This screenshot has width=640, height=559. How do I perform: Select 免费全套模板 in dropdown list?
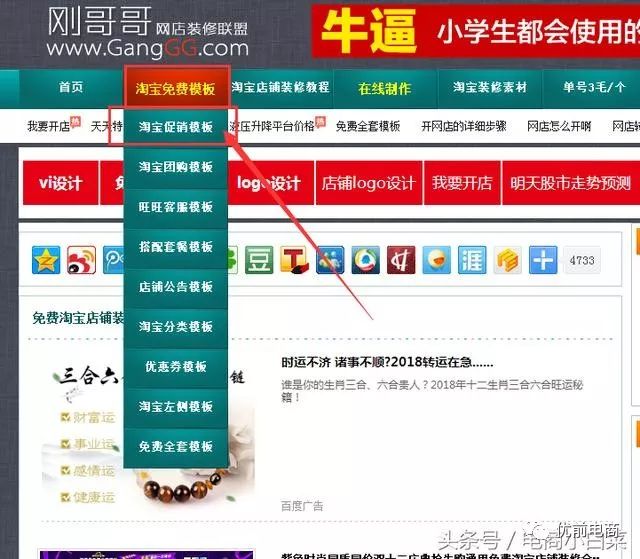click(x=176, y=447)
